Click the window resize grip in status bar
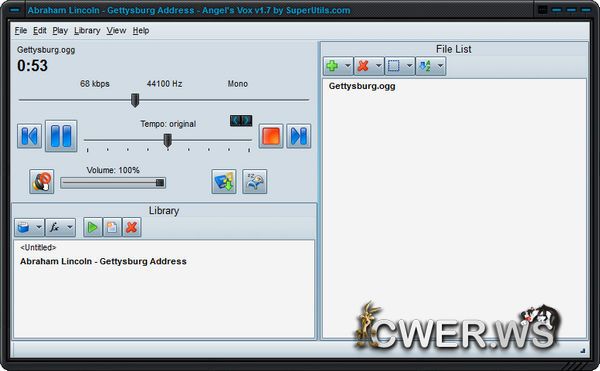Screen dimensions: 600x371 click(583, 350)
